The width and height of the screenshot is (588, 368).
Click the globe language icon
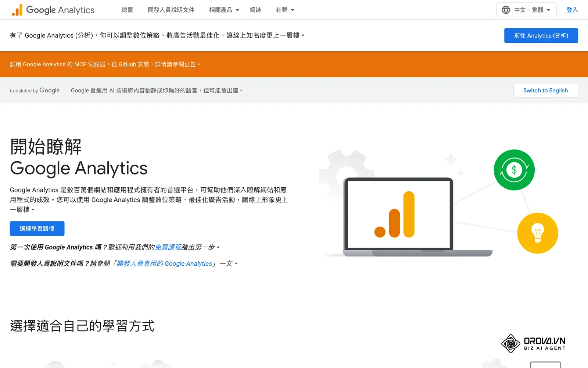pos(506,10)
